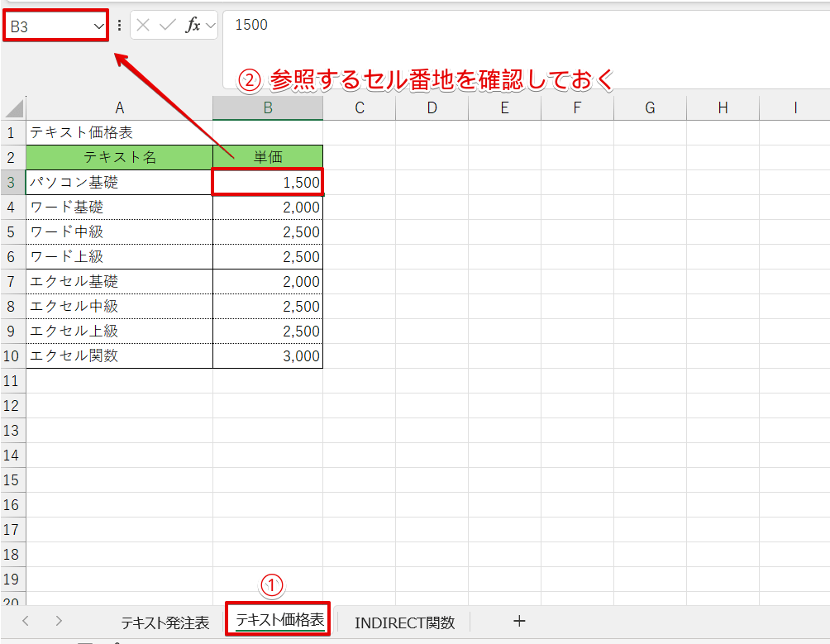Select column B header
Screen dimensions: 830x644
[268, 108]
